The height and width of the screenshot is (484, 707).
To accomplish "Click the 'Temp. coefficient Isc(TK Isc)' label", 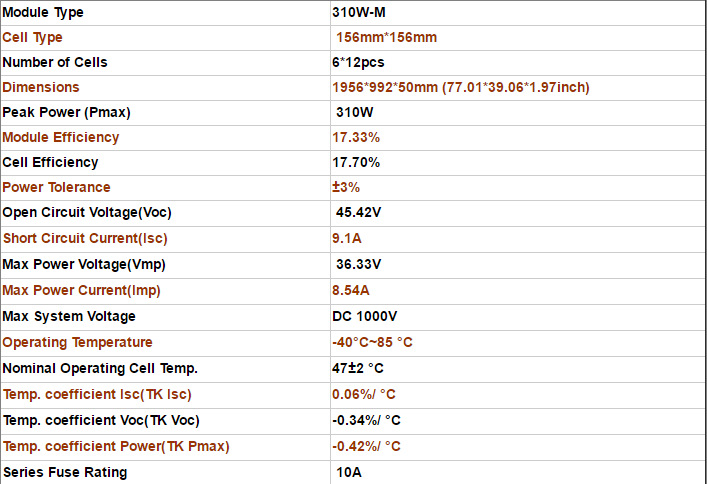I will pos(97,395).
